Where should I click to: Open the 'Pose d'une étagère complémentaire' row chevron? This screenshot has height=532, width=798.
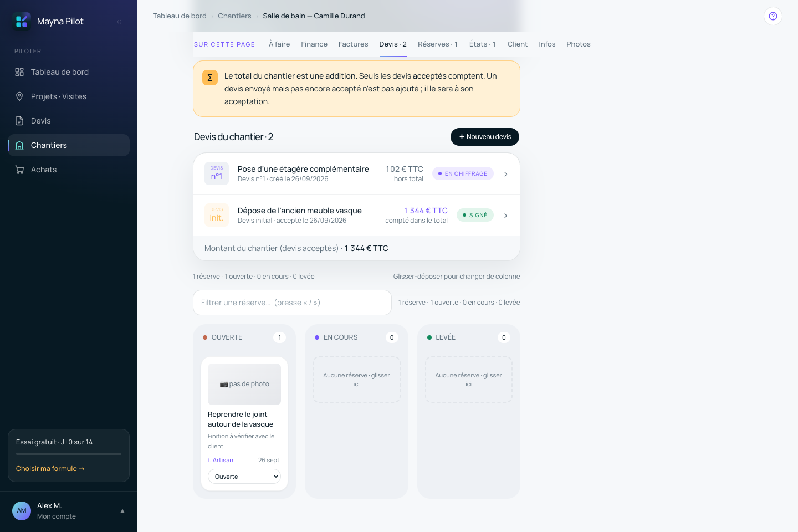pyautogui.click(x=505, y=174)
